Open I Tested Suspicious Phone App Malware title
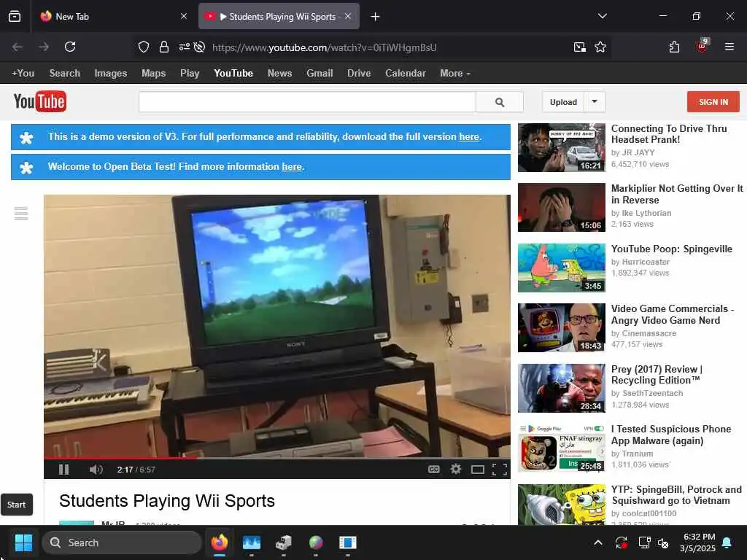This screenshot has height=560, width=747. tap(671, 435)
